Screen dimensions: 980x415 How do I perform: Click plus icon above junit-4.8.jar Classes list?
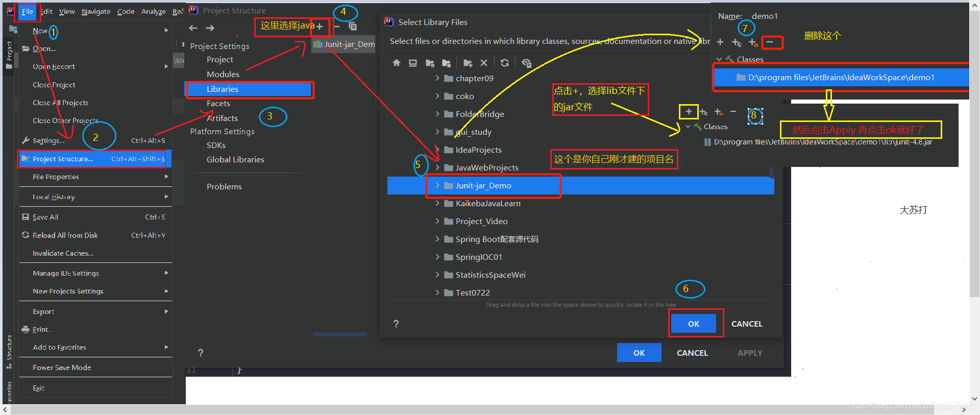689,111
